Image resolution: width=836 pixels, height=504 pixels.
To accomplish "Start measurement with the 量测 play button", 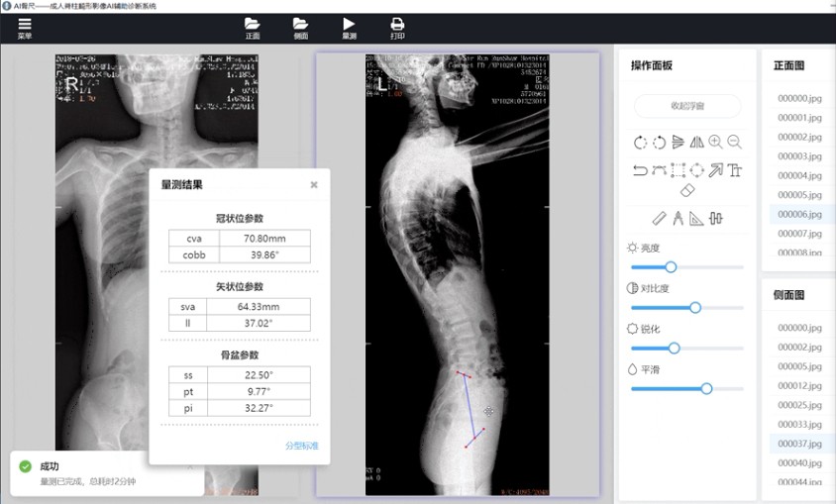I will click(x=349, y=29).
